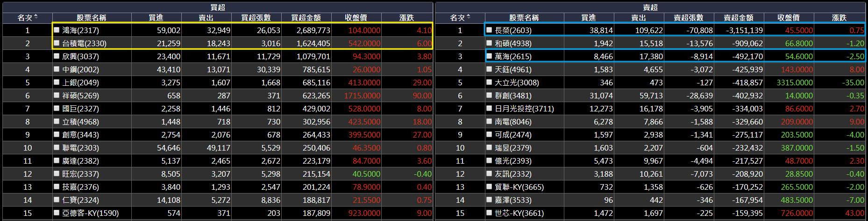Sort by 賣超金額 column header
Screen dimensions: 868x221
(x=739, y=18)
